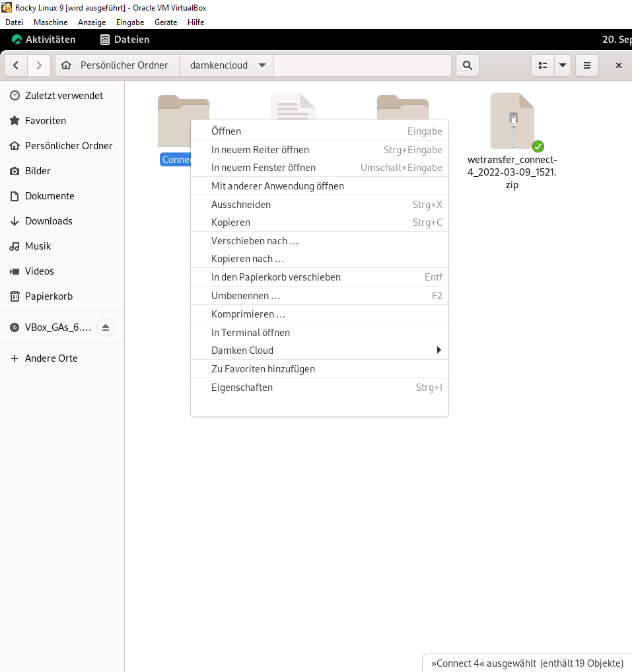Open VirtualBox Datei menu
632x672 pixels.
(14, 22)
